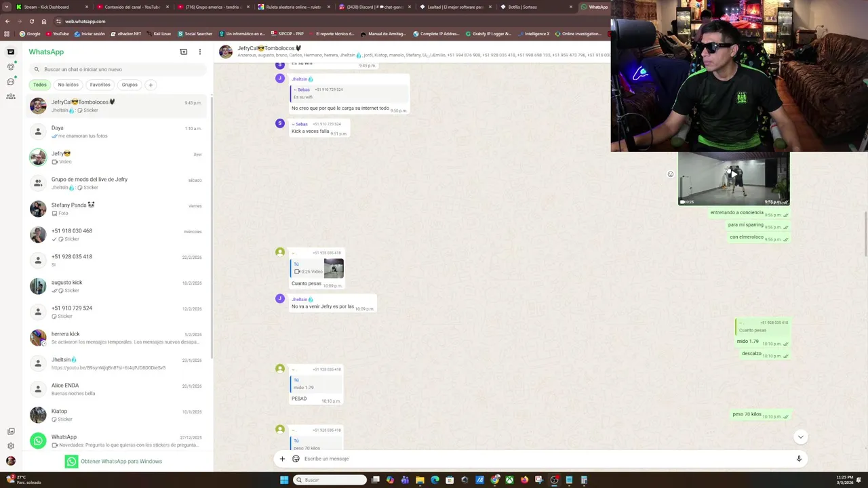868x488 pixels.
Task: Start a new chat with plus icon
Action: [183, 52]
